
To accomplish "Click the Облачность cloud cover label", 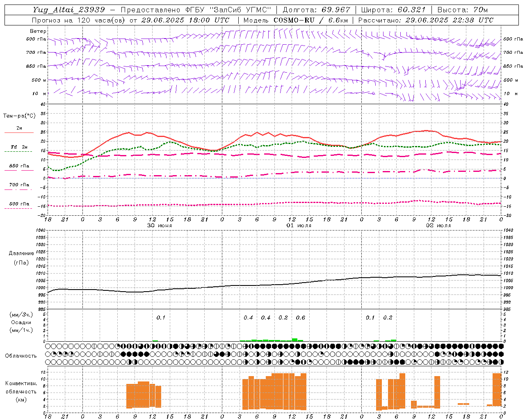I will pos(21,356).
